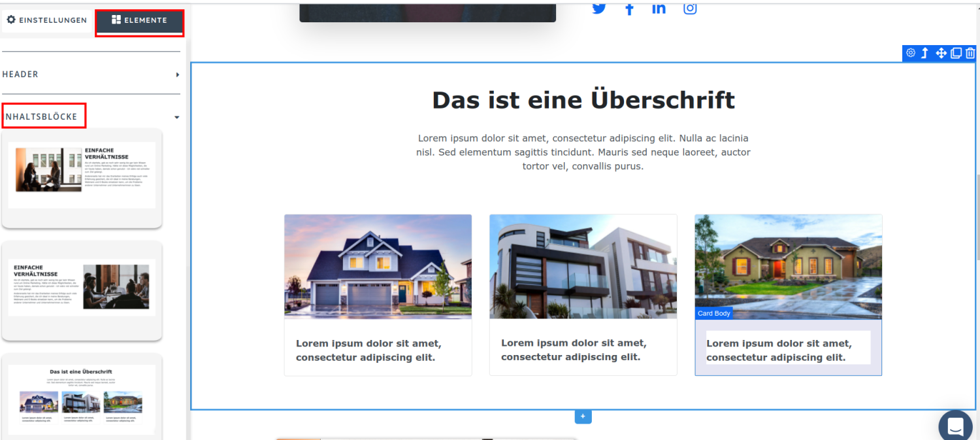Move the section up using the arrow icon

(926, 53)
